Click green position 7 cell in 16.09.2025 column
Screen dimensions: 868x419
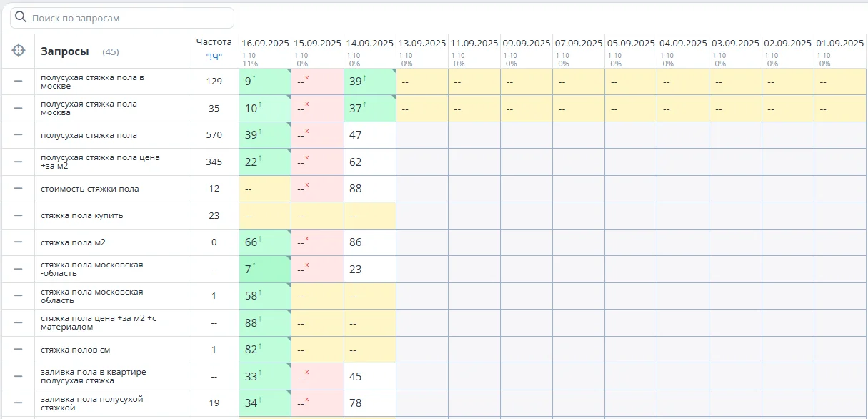point(264,270)
